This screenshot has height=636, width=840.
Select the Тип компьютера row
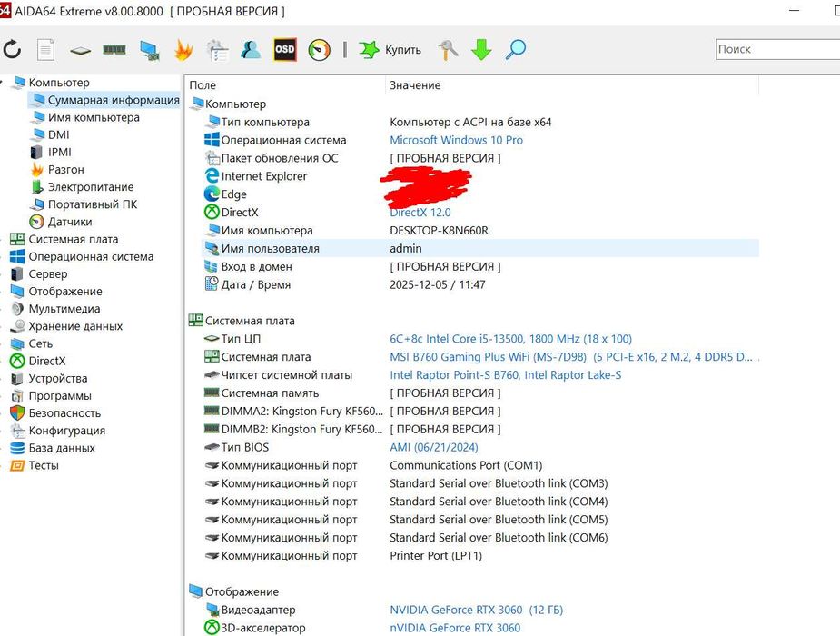tap(480, 122)
